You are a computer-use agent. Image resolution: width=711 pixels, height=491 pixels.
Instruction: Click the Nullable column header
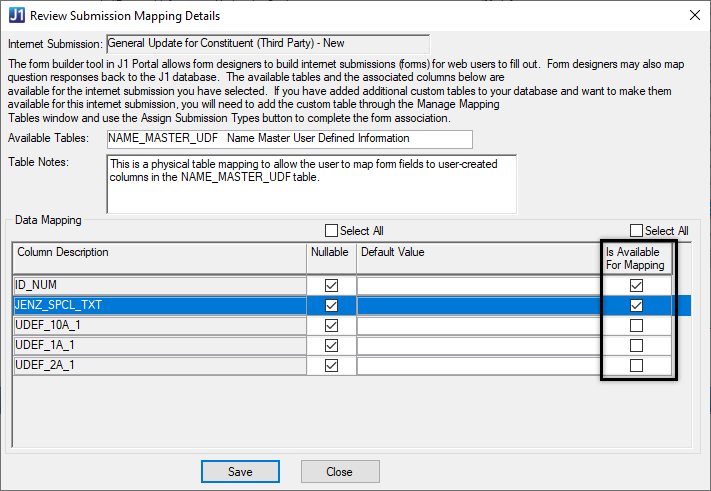pos(331,258)
